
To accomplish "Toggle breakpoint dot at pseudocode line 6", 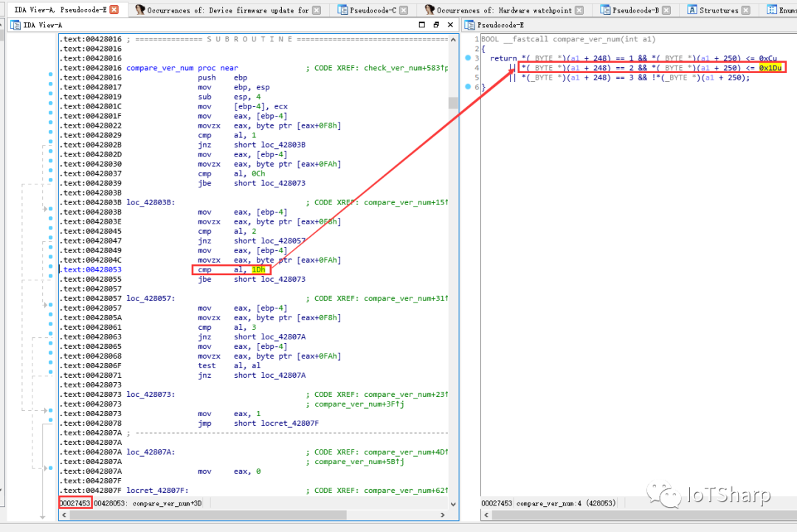I will pos(469,87).
